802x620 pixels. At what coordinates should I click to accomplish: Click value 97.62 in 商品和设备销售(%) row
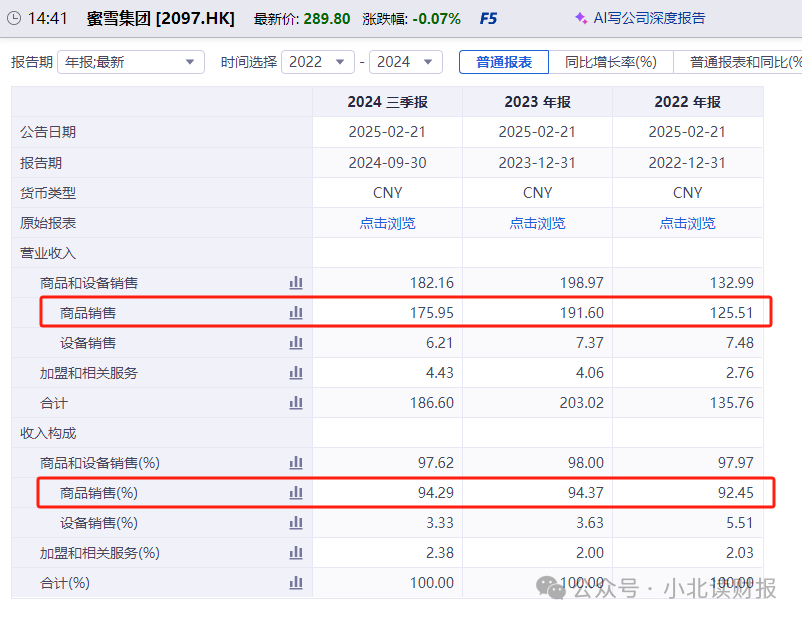436,463
